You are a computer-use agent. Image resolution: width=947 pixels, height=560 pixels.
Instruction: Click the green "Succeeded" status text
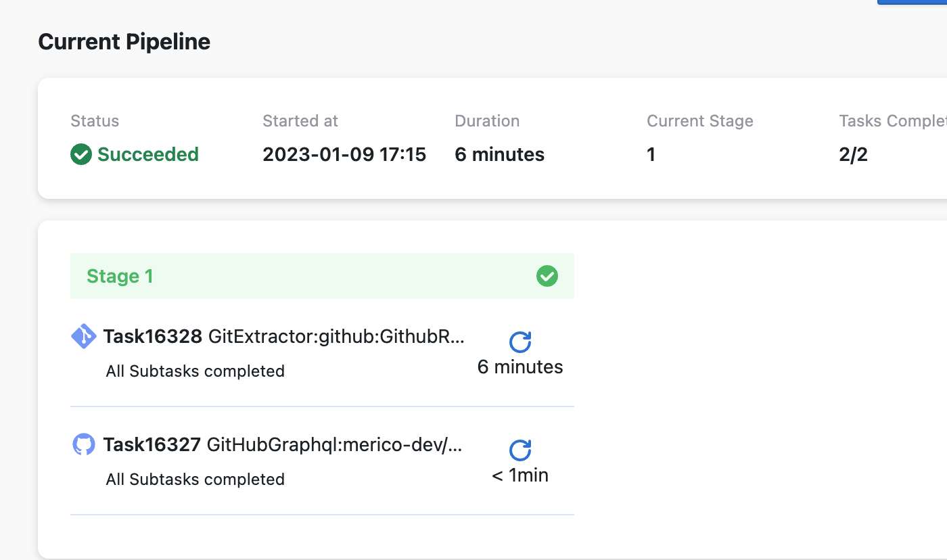click(148, 155)
